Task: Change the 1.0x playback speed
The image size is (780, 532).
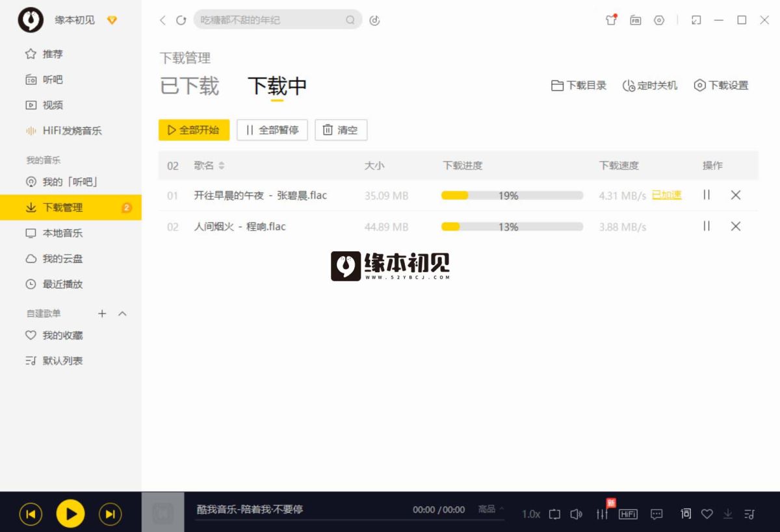Action: tap(531, 514)
